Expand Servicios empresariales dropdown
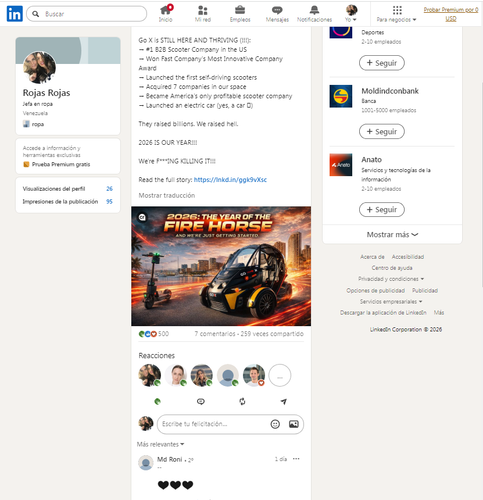Viewport: 483px width, 500px height. [391, 301]
